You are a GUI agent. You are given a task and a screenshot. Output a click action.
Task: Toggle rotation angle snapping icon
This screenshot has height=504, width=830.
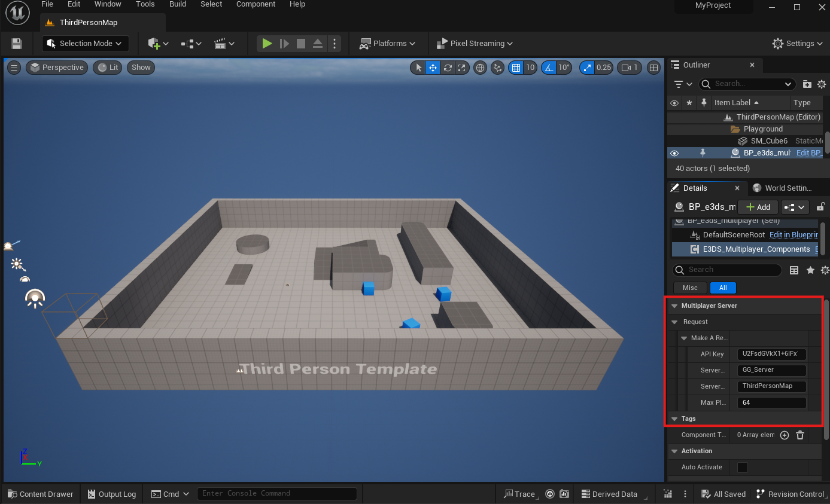(549, 68)
